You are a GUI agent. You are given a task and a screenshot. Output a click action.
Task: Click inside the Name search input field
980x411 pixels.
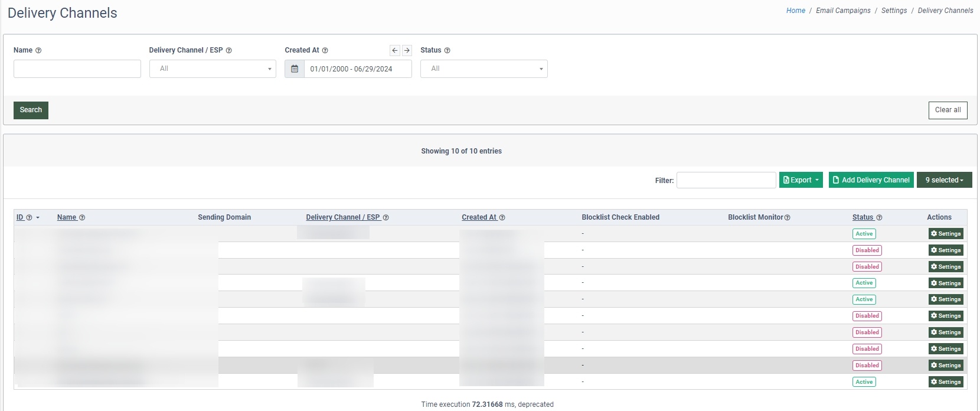77,69
